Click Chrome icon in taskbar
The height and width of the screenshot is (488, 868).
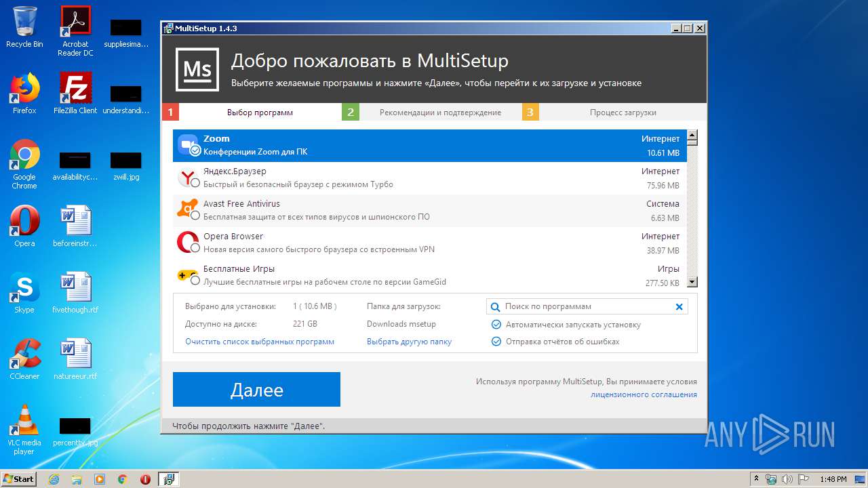click(x=123, y=479)
